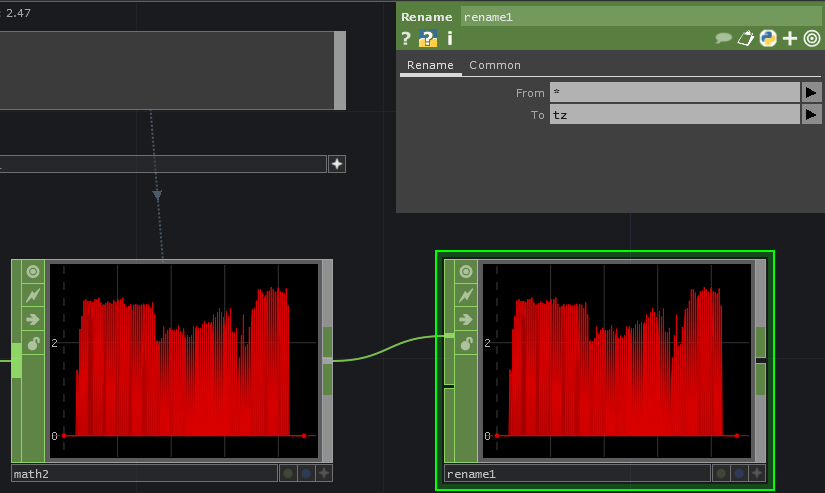Open operator help question mark icon
Viewport: 825px width, 493px height.
[x=406, y=39]
